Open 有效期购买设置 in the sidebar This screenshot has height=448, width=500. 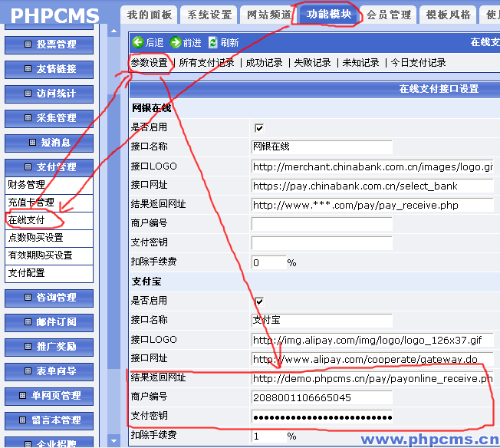coord(49,255)
